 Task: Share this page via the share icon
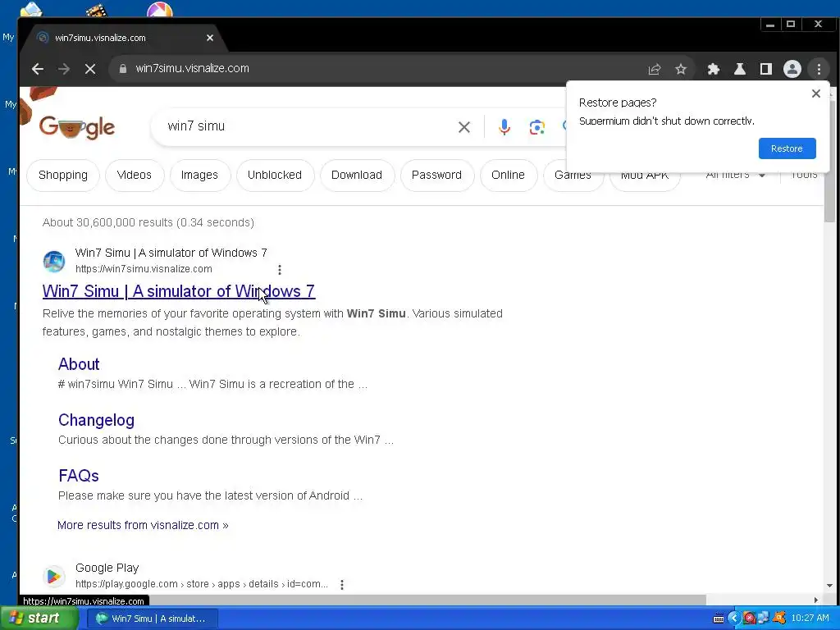[654, 69]
